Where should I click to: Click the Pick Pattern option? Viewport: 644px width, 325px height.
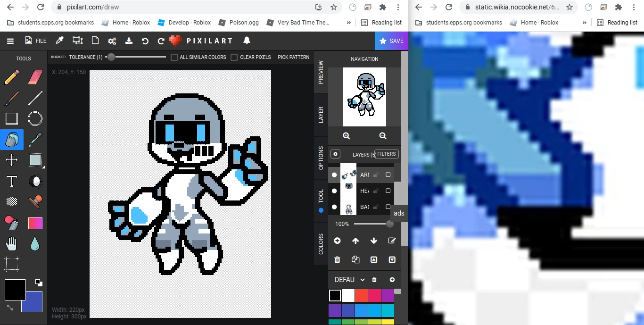coord(293,57)
